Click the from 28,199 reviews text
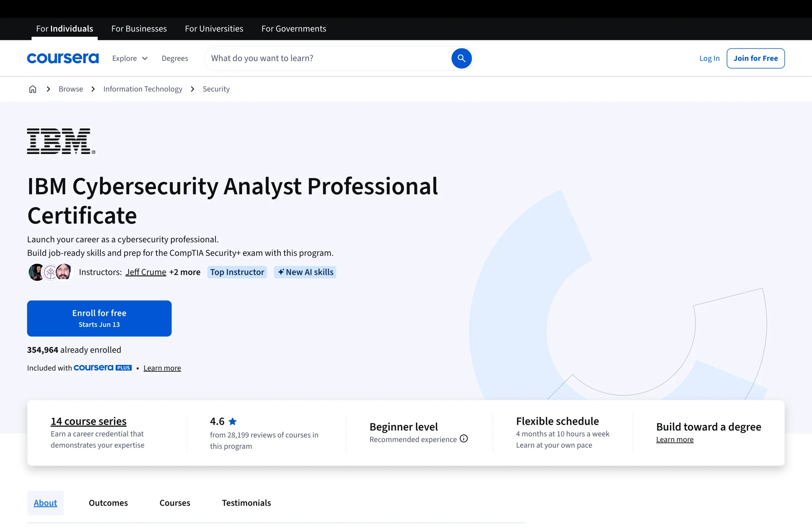This screenshot has height=527, width=812. coord(264,440)
